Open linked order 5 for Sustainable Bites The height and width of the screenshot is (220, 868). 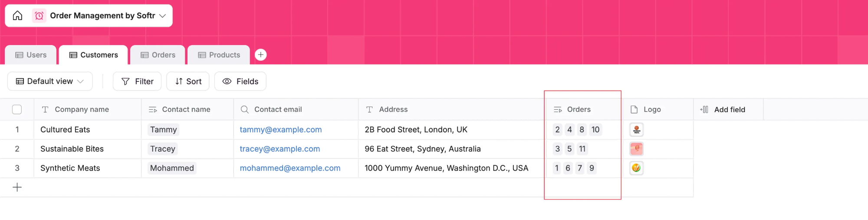click(x=570, y=149)
